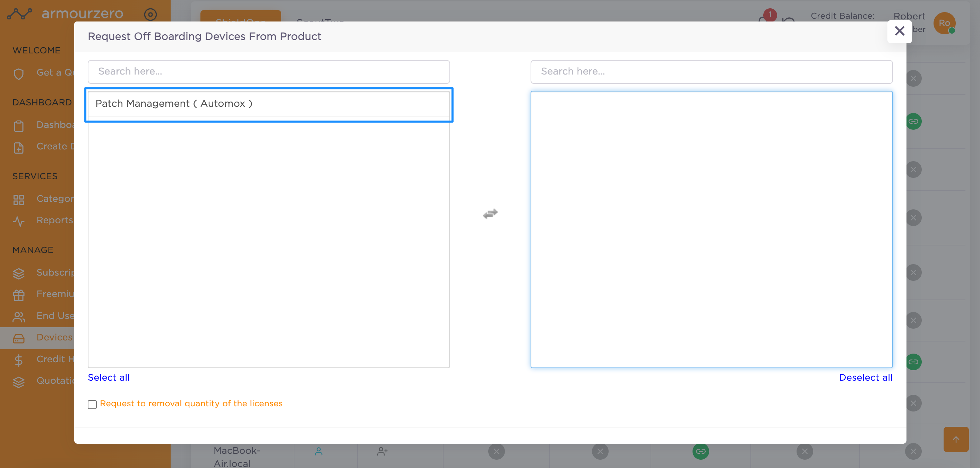
Task: Open Freemium gift icon in sidebar
Action: click(x=18, y=295)
